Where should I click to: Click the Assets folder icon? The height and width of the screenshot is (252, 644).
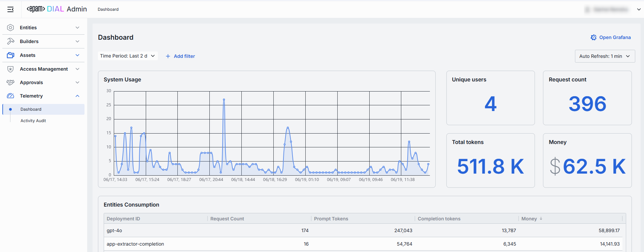click(x=10, y=55)
